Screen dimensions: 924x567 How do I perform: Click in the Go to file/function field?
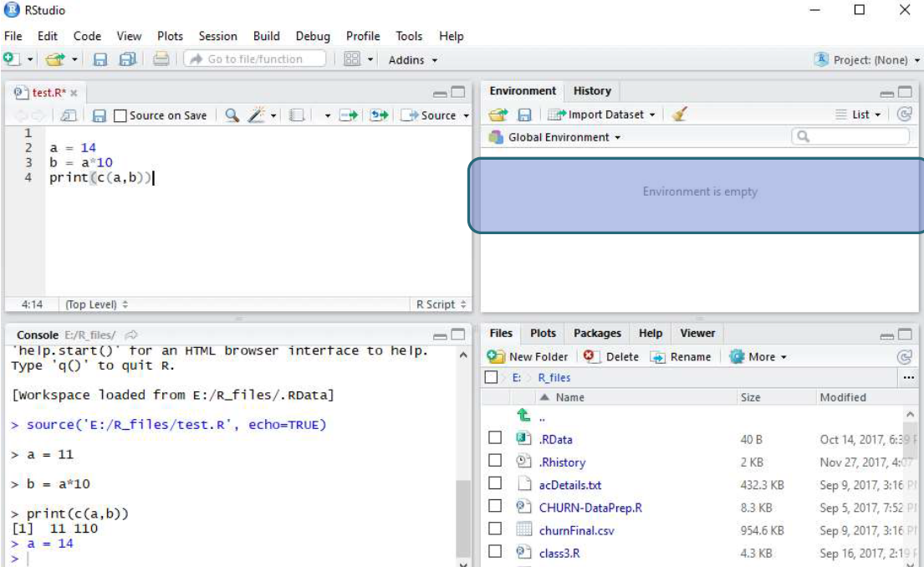click(x=255, y=59)
